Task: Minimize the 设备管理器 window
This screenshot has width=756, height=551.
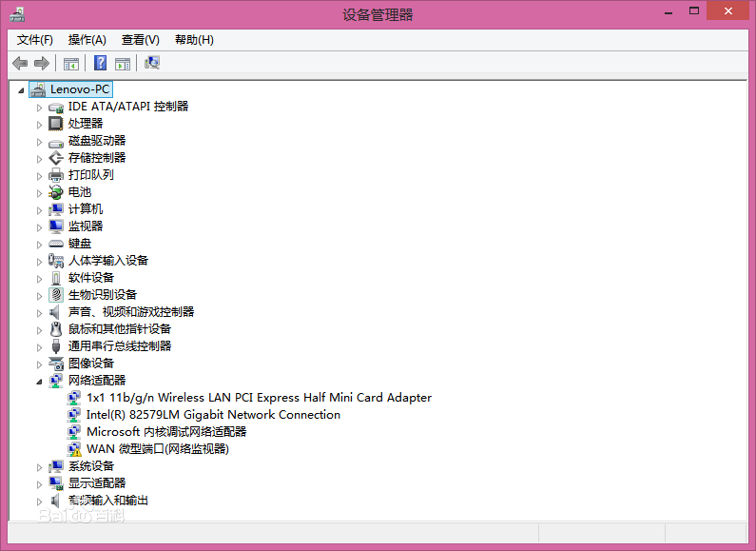Action: point(669,11)
